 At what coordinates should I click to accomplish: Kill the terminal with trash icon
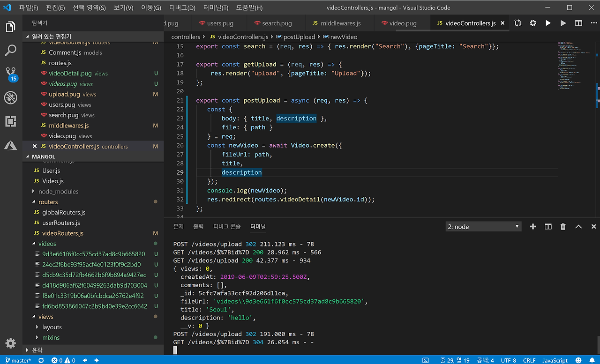(563, 227)
